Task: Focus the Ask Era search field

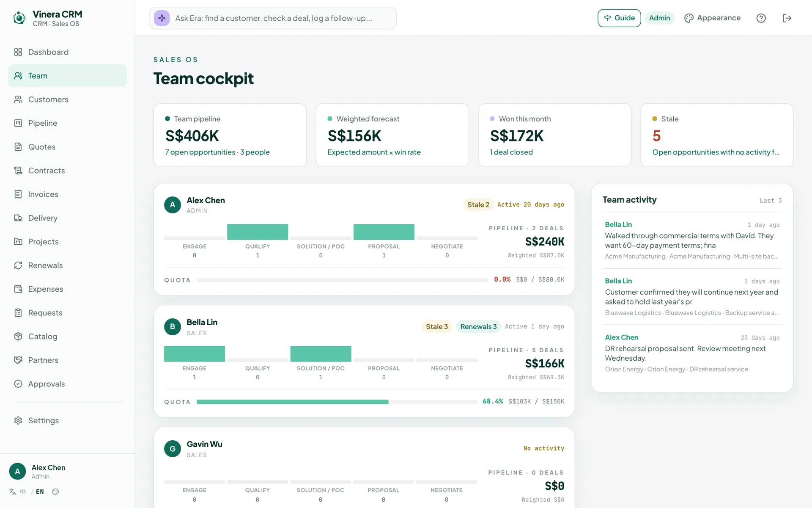Action: [x=273, y=18]
